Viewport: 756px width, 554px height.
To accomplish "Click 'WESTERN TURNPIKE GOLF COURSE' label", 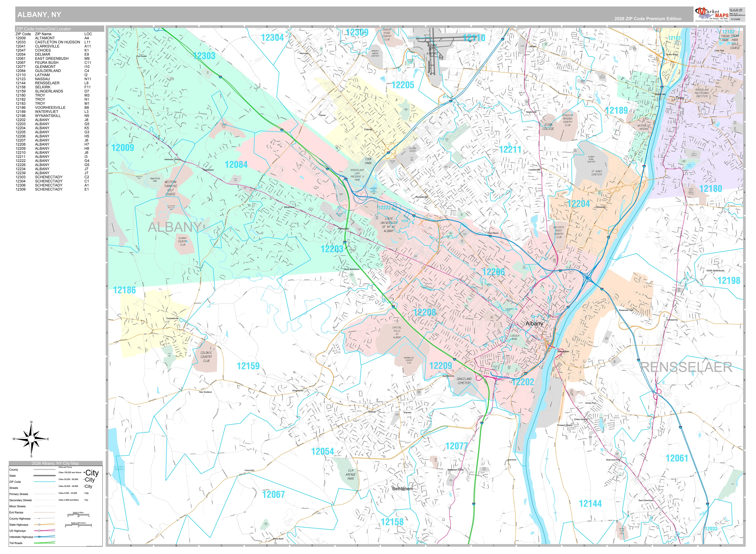I will pyautogui.click(x=171, y=188).
